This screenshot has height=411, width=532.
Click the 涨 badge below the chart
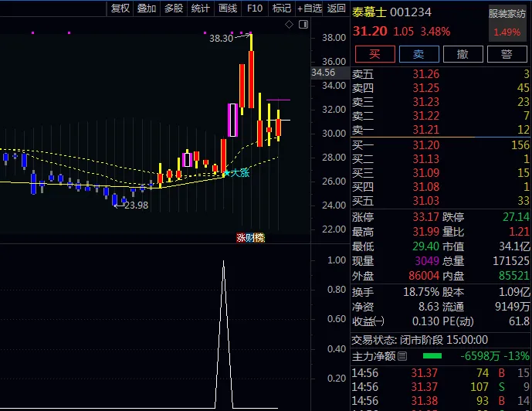pyautogui.click(x=241, y=238)
